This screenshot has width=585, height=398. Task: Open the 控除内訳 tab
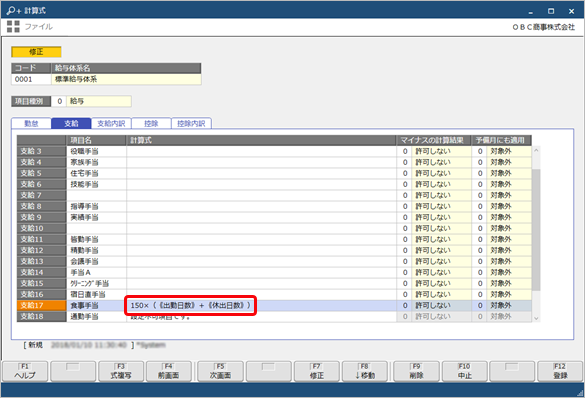[x=191, y=123]
